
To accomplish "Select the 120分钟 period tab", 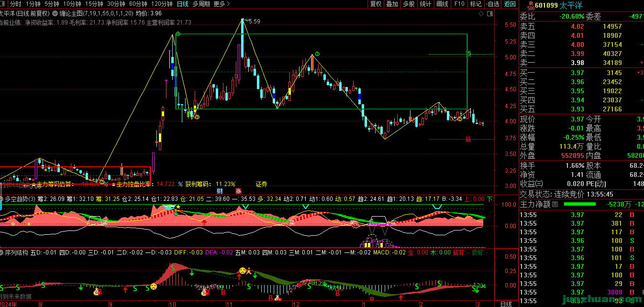I will pyautogui.click(x=162, y=4).
